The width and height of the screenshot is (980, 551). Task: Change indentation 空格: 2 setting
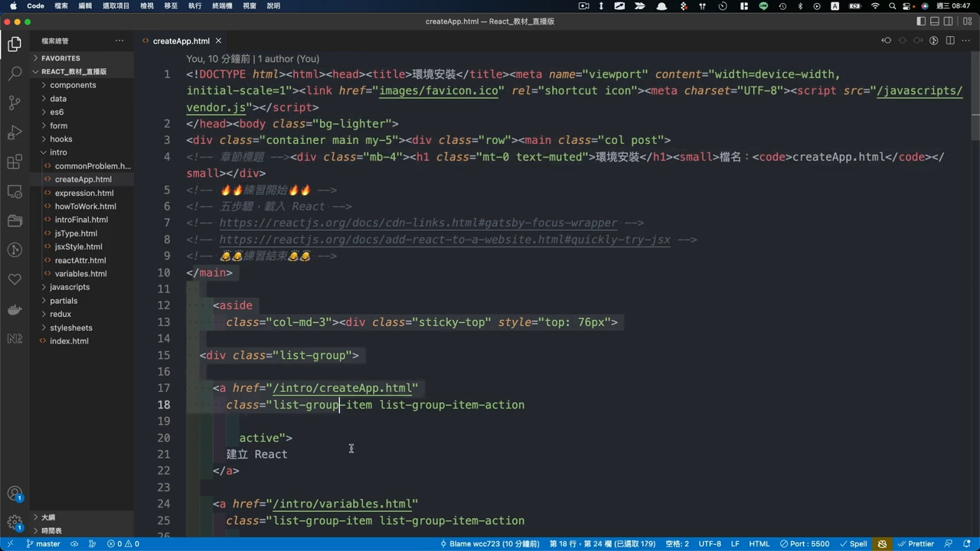click(677, 543)
